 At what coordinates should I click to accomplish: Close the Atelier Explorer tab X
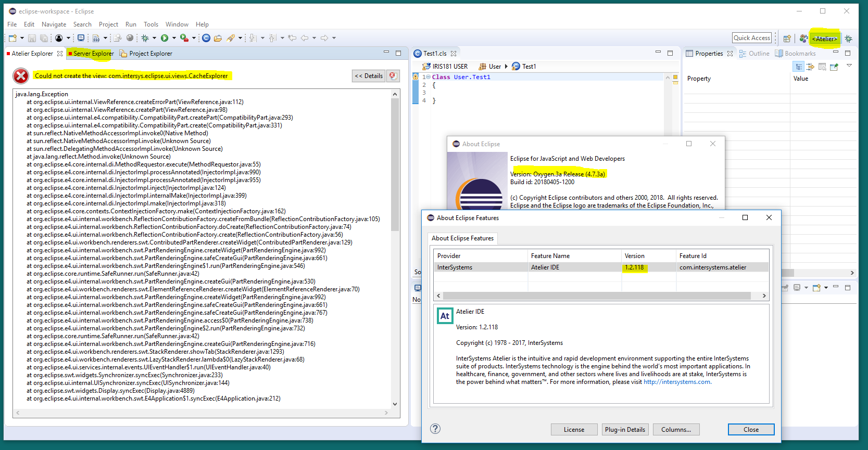[x=60, y=54]
